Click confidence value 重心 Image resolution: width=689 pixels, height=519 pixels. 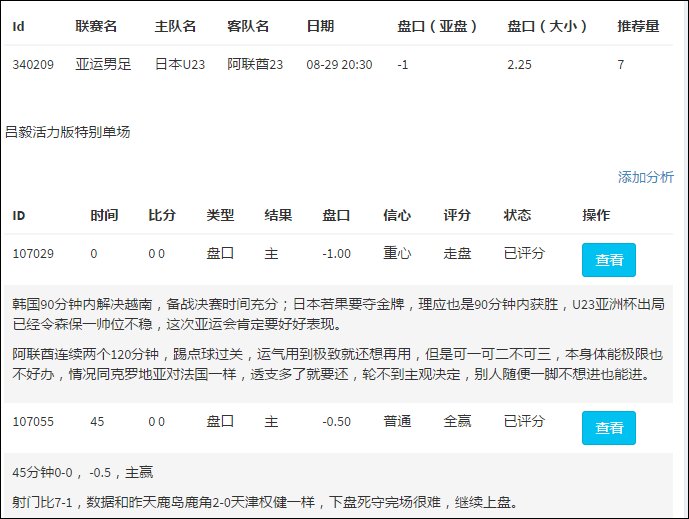coord(397,253)
